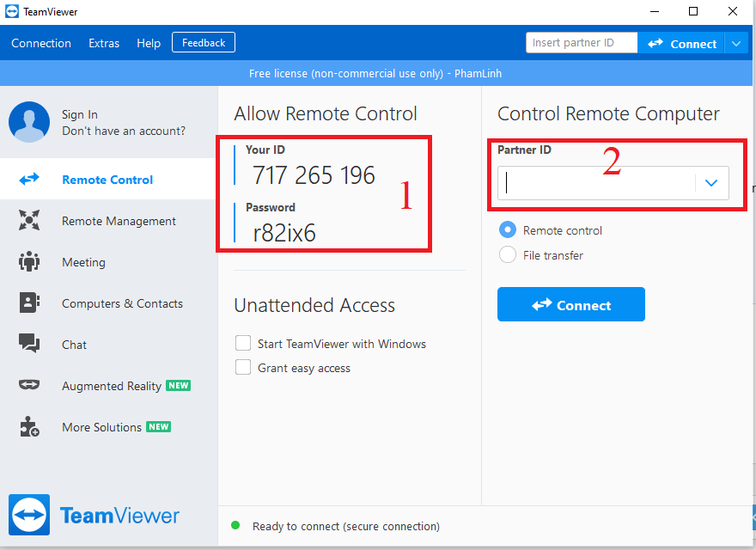This screenshot has height=550, width=756.
Task: Click the Your ID number 717 265 196
Action: coord(314,174)
